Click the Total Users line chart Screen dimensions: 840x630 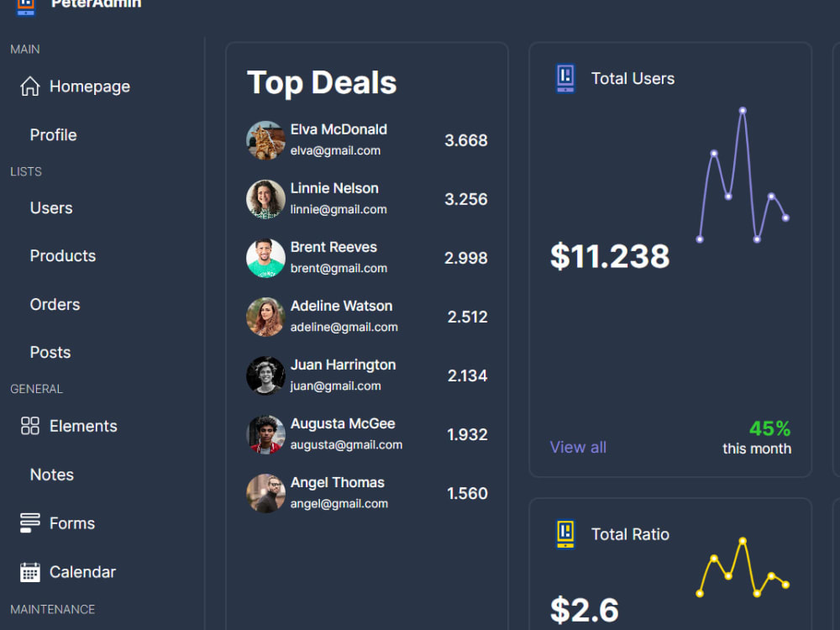[x=743, y=176]
